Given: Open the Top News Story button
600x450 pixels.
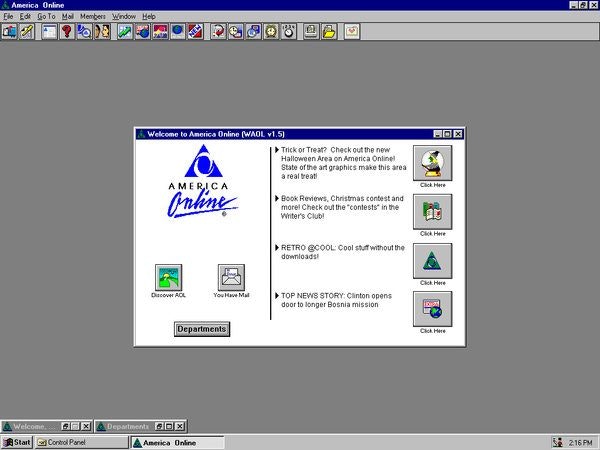Looking at the screenshot, I should 432,308.
